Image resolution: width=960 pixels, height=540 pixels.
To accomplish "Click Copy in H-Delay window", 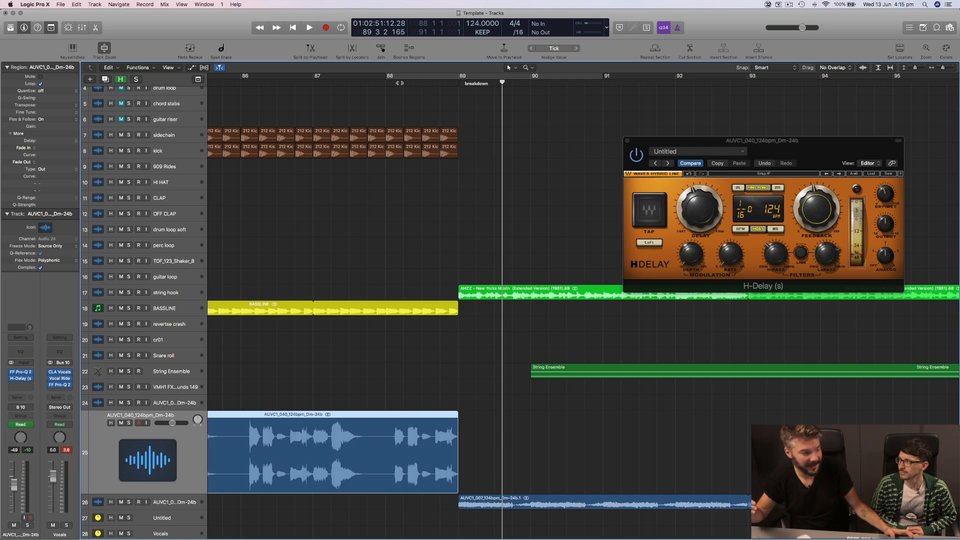I will 717,163.
